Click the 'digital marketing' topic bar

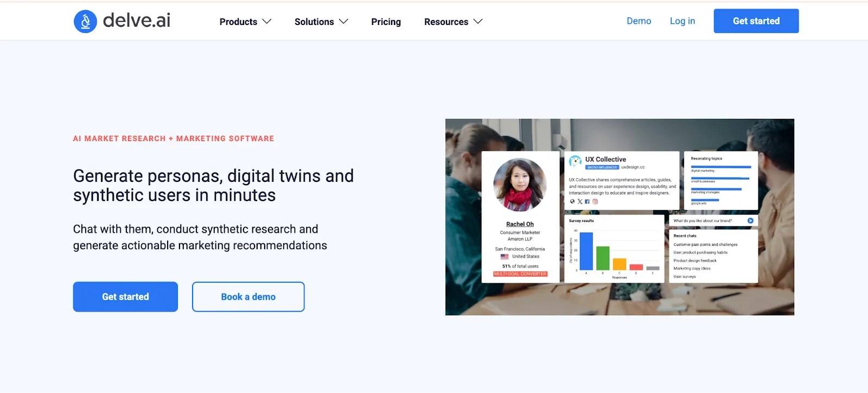pos(721,167)
